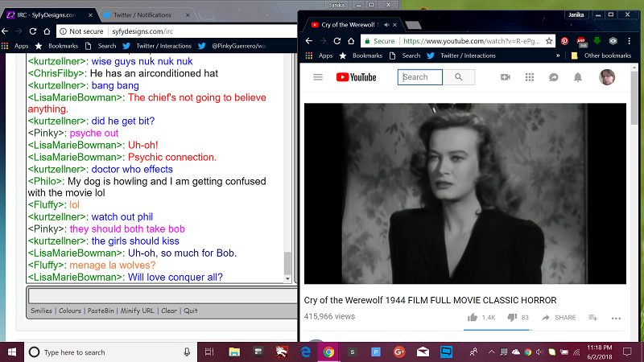644x362 pixels.
Task: Open YouTube notifications bell
Action: [578, 77]
